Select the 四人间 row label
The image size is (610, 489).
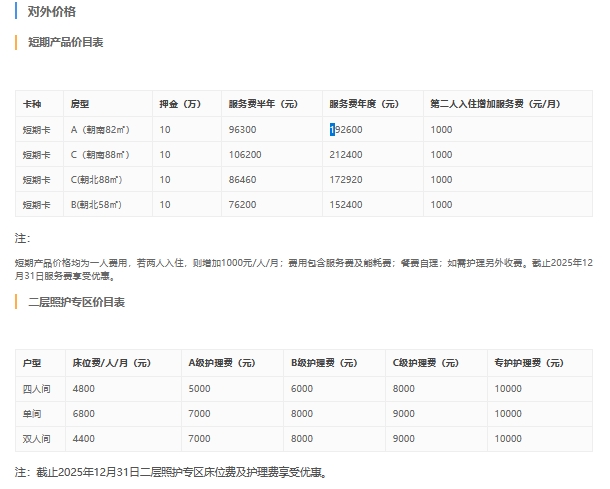point(37,389)
